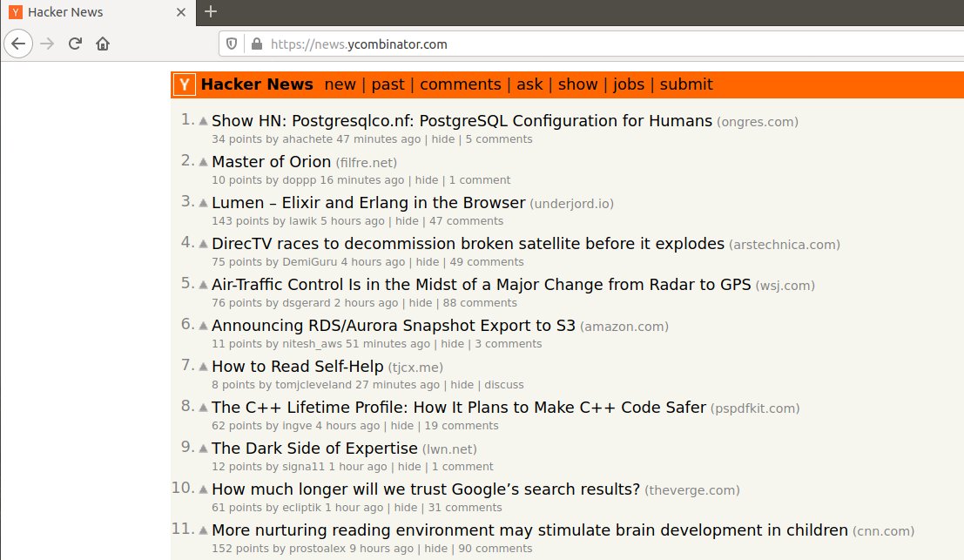Open the past stories page

388,84
